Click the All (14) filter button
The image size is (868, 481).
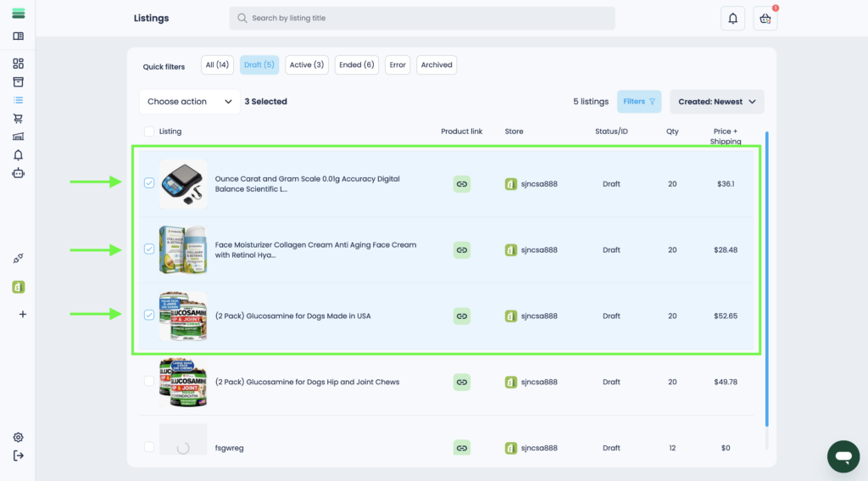(217, 65)
